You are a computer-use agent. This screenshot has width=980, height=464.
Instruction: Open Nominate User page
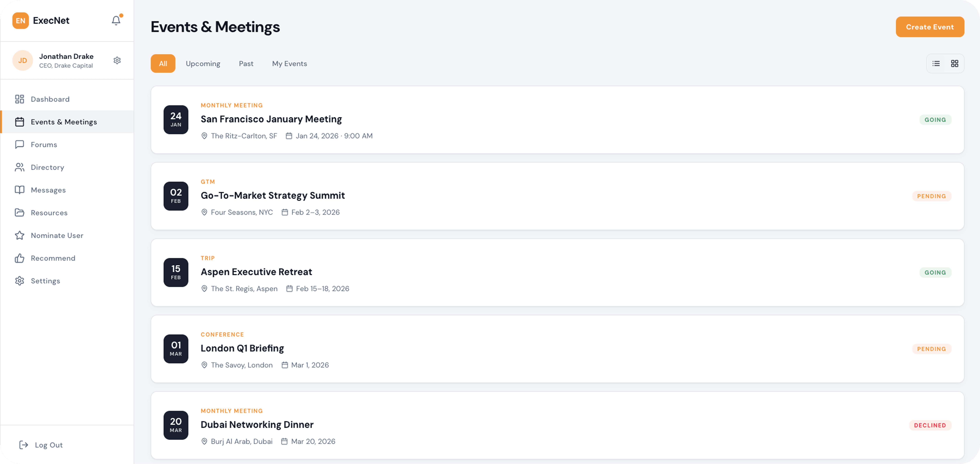[57, 236]
